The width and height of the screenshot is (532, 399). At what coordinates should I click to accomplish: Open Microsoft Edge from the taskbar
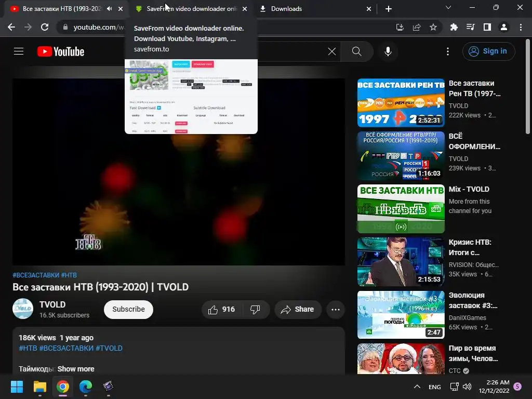tap(86, 387)
